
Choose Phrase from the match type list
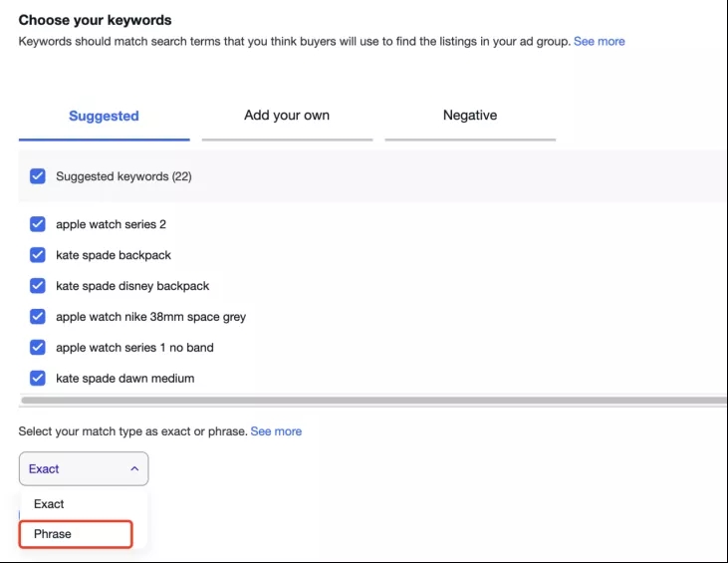(x=76, y=534)
